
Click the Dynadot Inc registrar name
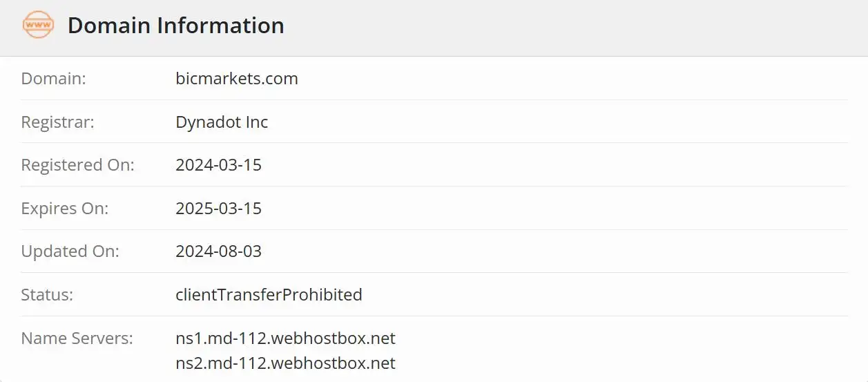click(x=222, y=122)
